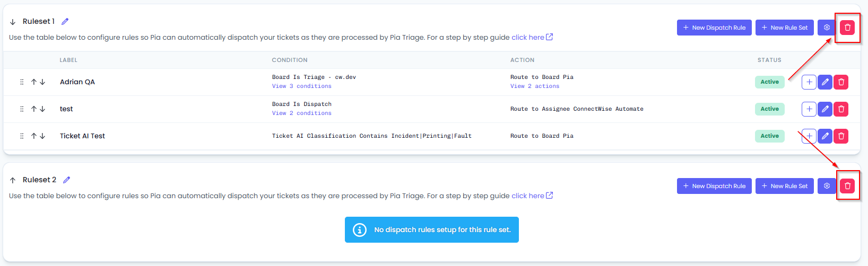The width and height of the screenshot is (868, 266).
Task: Delete Ruleset 2 with trash icon
Action: 847,186
